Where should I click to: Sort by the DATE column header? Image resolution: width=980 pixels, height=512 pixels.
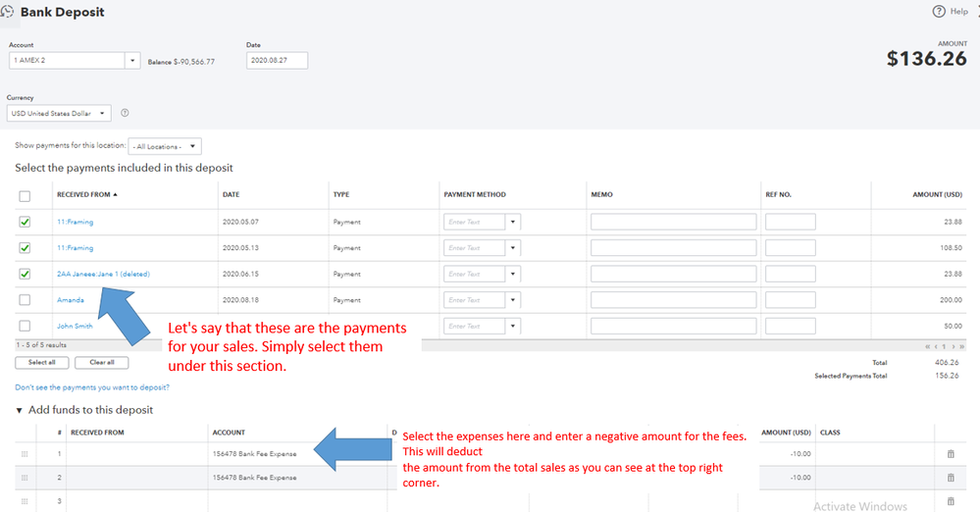coord(232,194)
